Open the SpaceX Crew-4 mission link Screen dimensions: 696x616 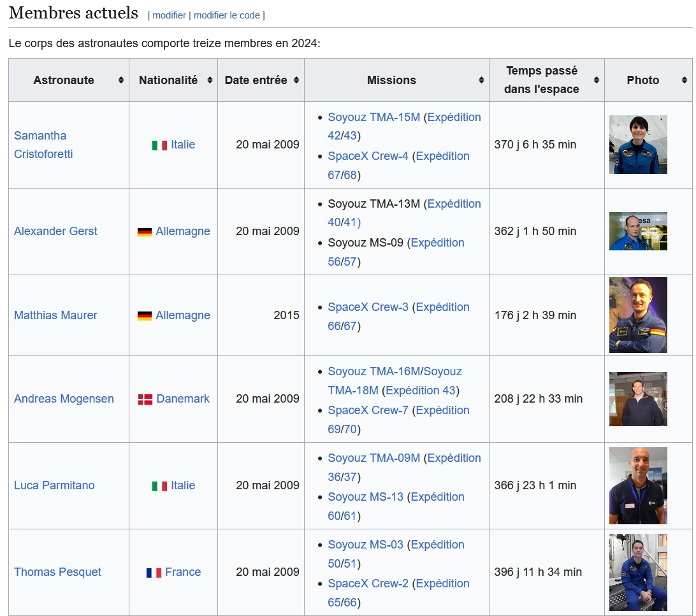pyautogui.click(x=368, y=156)
